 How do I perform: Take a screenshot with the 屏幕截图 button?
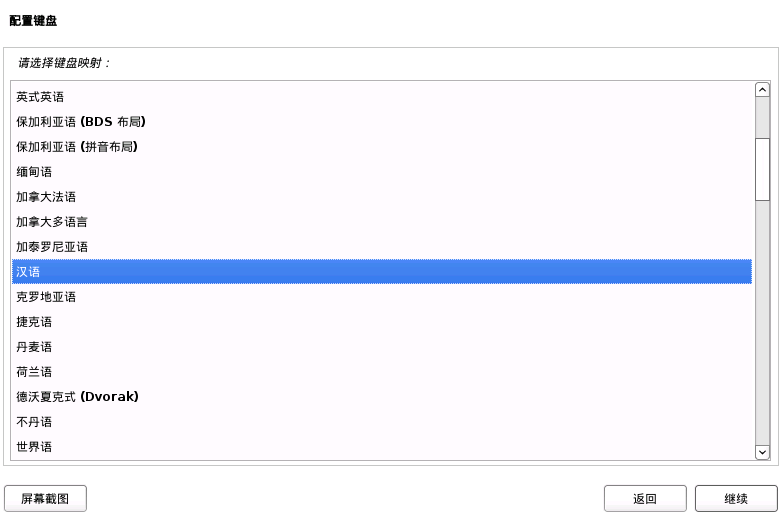45,499
